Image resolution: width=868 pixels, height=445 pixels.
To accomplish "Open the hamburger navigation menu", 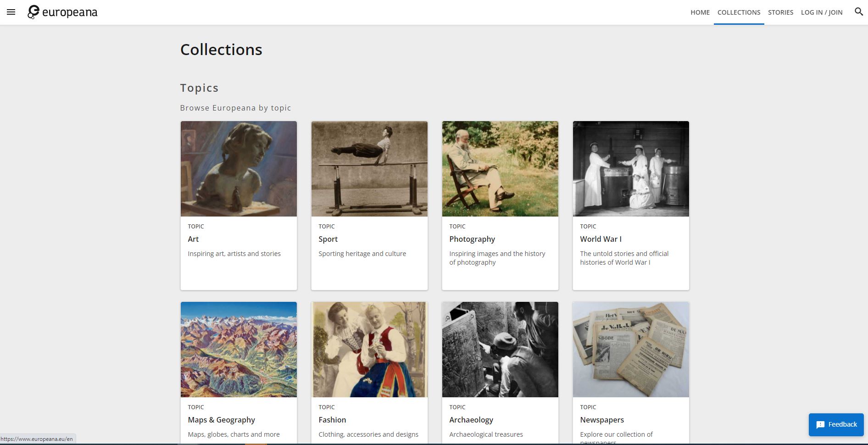I will tap(11, 12).
